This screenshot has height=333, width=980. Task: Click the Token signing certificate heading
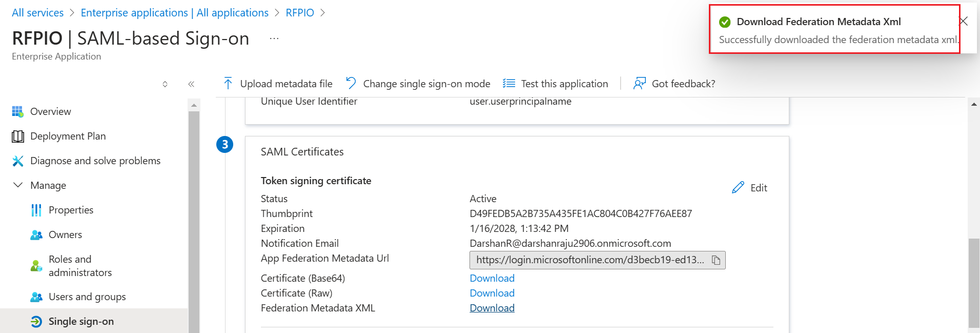point(316,181)
